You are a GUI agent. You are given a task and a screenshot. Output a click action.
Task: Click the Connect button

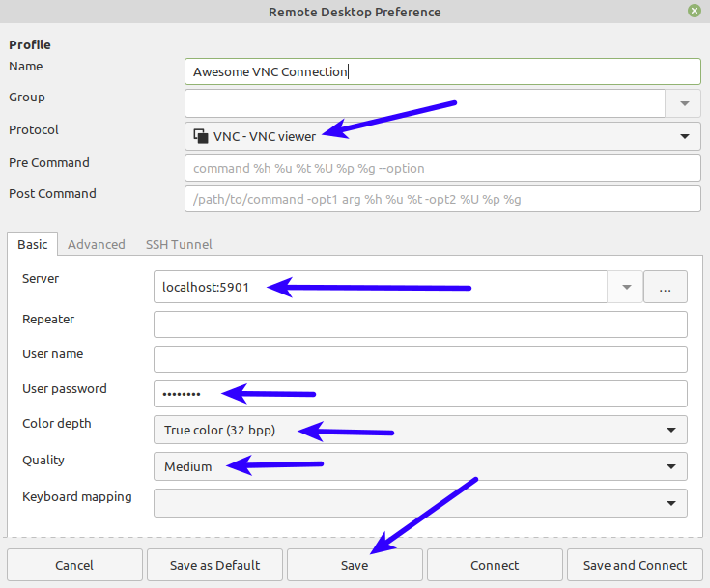[x=495, y=565]
